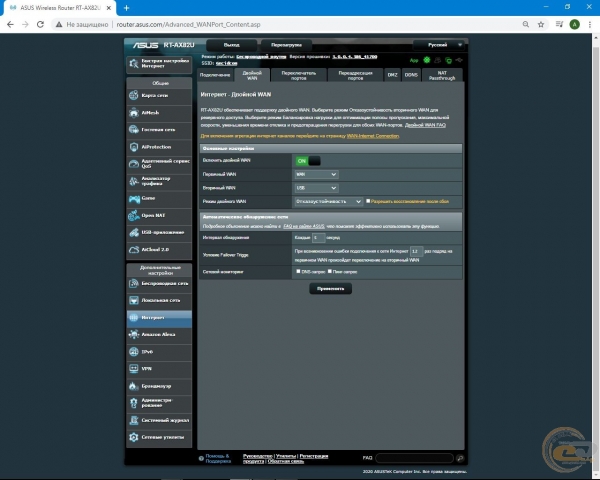Click the failover trigger count field

pyautogui.click(x=416, y=251)
